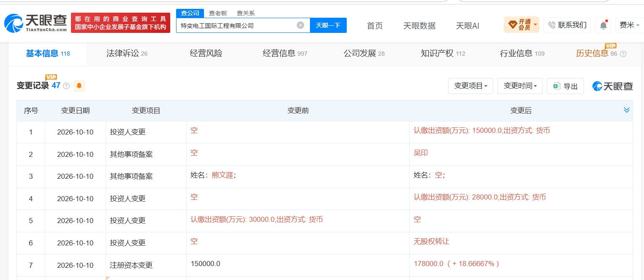This screenshot has height=280, width=644.
Task: Click the help question mark next to 47
Action: coord(66,86)
